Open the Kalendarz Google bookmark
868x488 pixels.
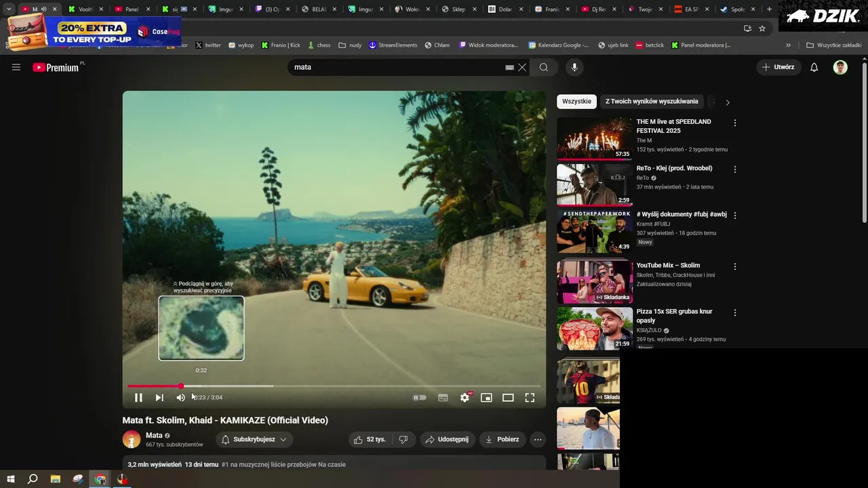559,45
